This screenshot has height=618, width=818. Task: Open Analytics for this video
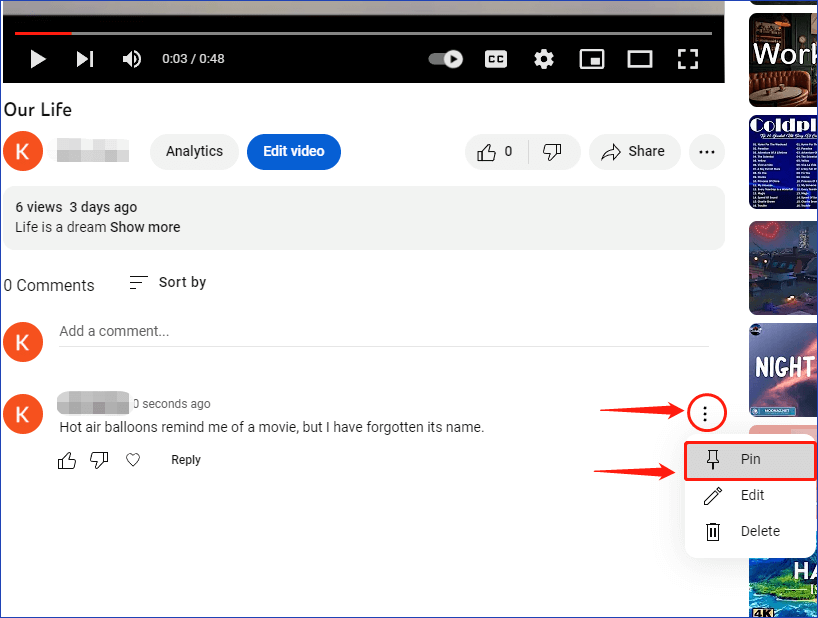click(194, 151)
